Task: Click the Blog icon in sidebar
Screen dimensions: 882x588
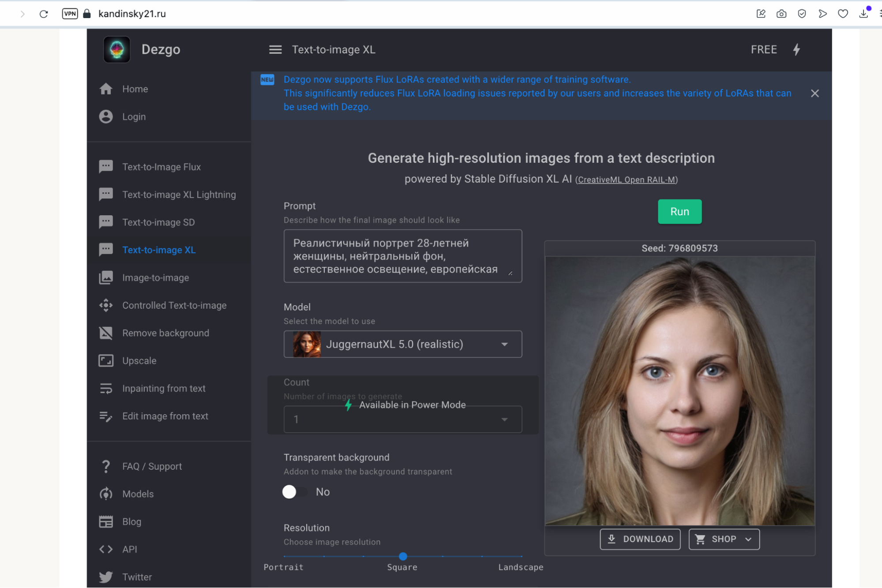Action: (x=106, y=522)
